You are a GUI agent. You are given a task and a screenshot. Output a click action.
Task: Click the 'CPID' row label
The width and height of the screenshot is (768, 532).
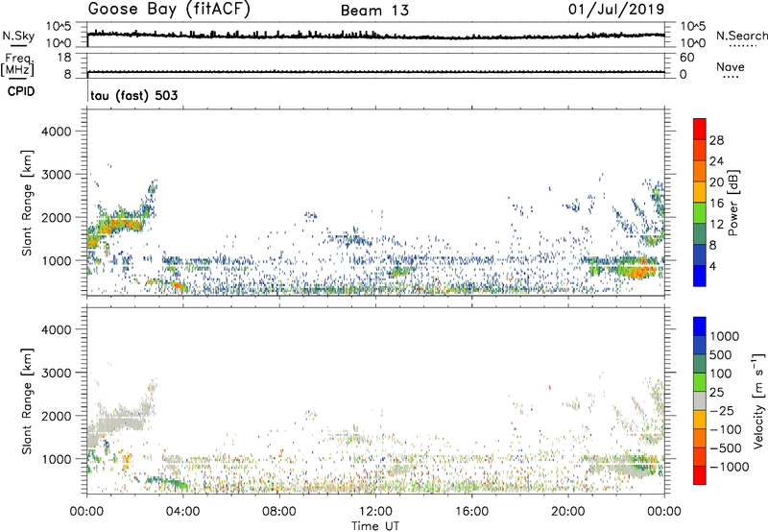[21, 91]
